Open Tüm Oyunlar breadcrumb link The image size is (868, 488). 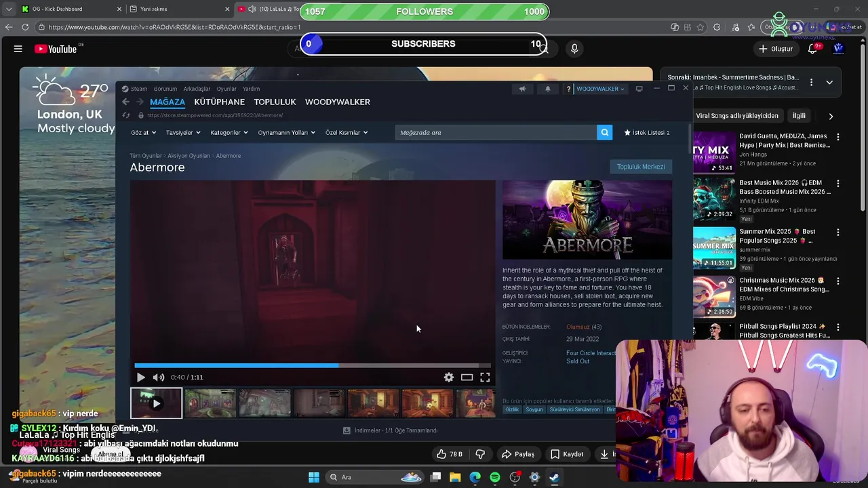(x=146, y=156)
